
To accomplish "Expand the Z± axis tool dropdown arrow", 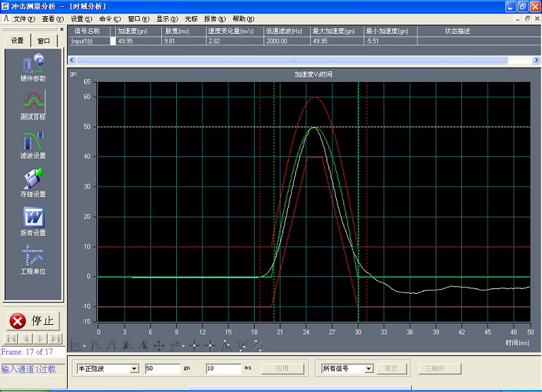I will 183,346.
